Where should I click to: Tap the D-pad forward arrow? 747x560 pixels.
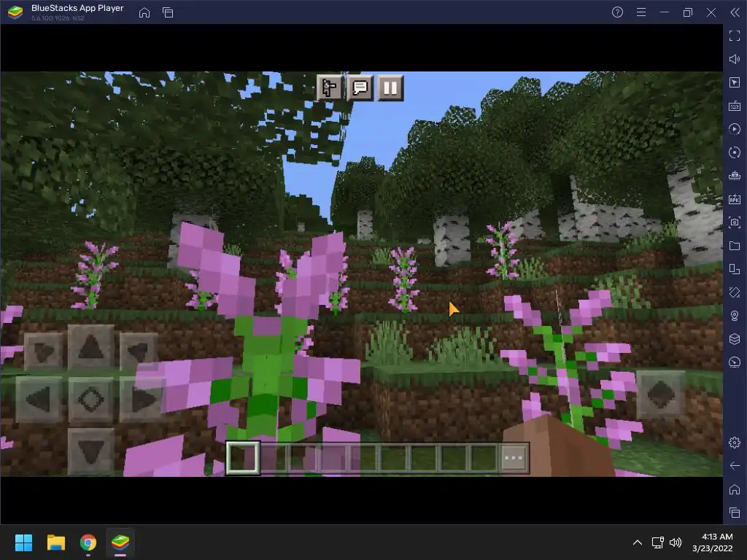click(90, 348)
